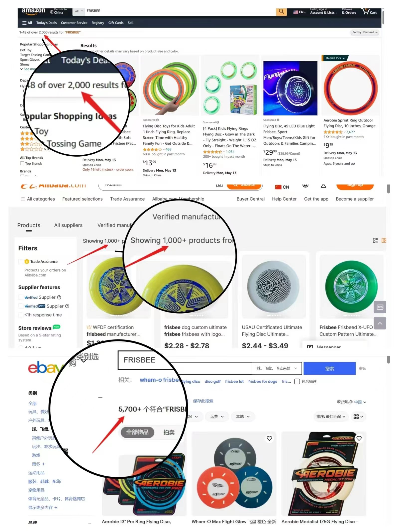Open the RFQ floating icon

click(380, 307)
